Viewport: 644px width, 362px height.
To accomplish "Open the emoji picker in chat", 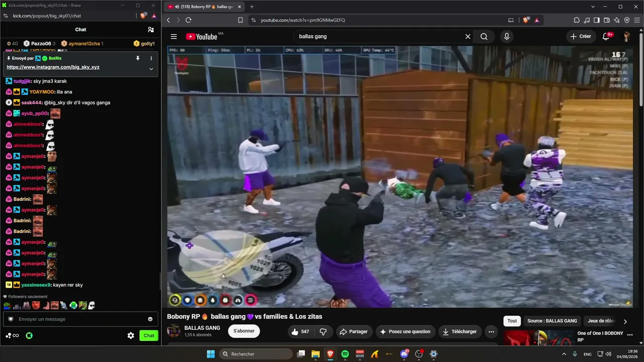I will (150, 319).
